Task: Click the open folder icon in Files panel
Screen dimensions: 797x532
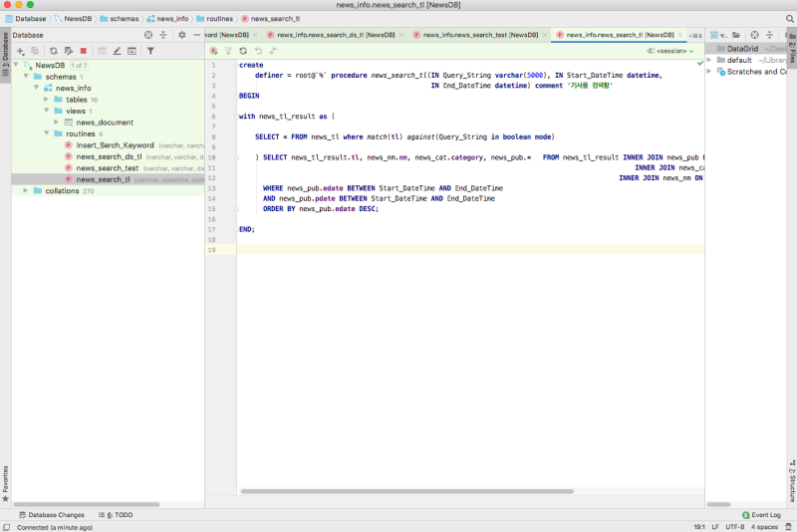Action: (736, 35)
